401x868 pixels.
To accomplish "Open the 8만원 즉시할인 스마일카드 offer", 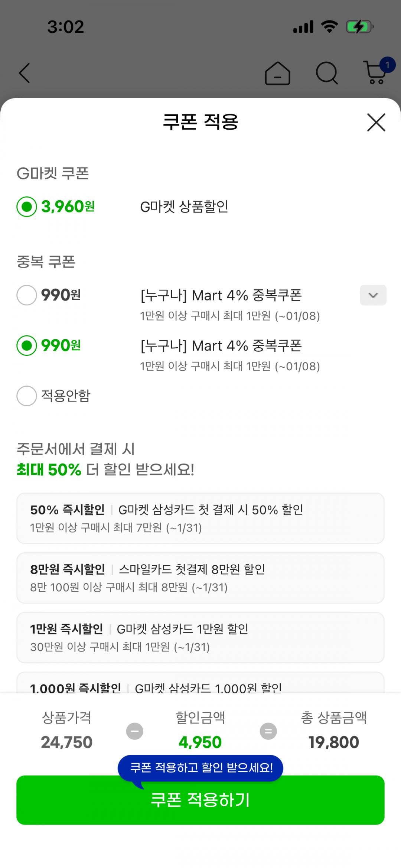I will [x=200, y=578].
